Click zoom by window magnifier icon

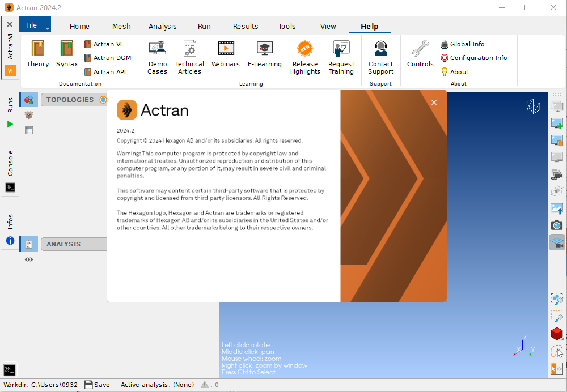pos(557,316)
